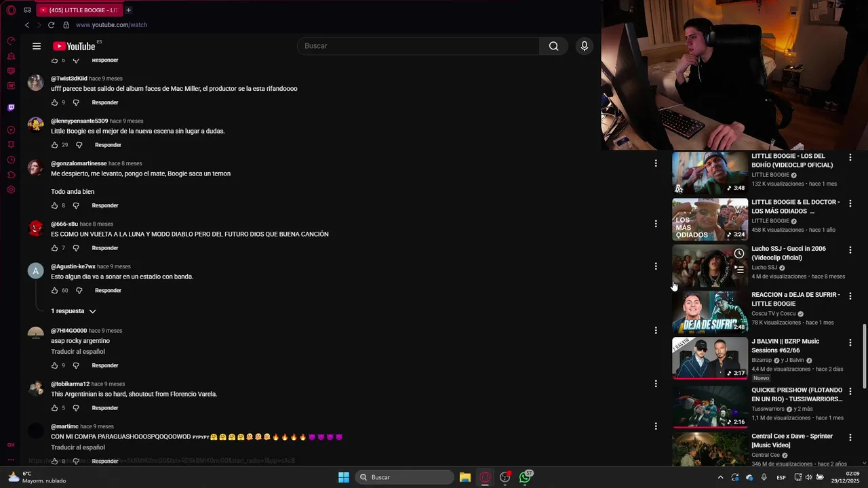The height and width of the screenshot is (488, 868).
Task: Dislike the @666-x8u comment
Action: 76,248
